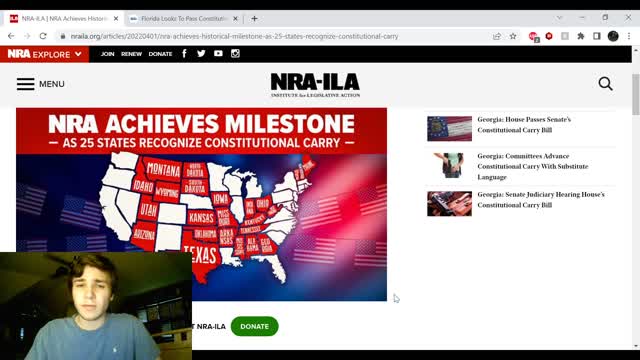Open the tab search chevron
This screenshot has height=360, width=640.
click(560, 18)
